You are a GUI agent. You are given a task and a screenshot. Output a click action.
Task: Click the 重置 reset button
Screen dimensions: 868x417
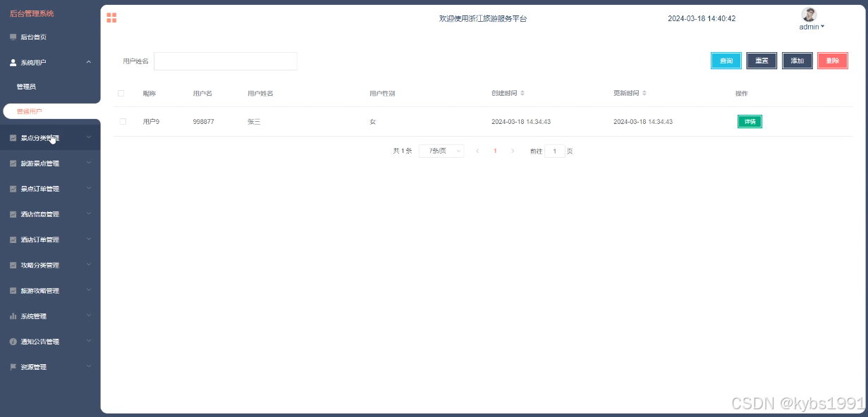(x=762, y=61)
